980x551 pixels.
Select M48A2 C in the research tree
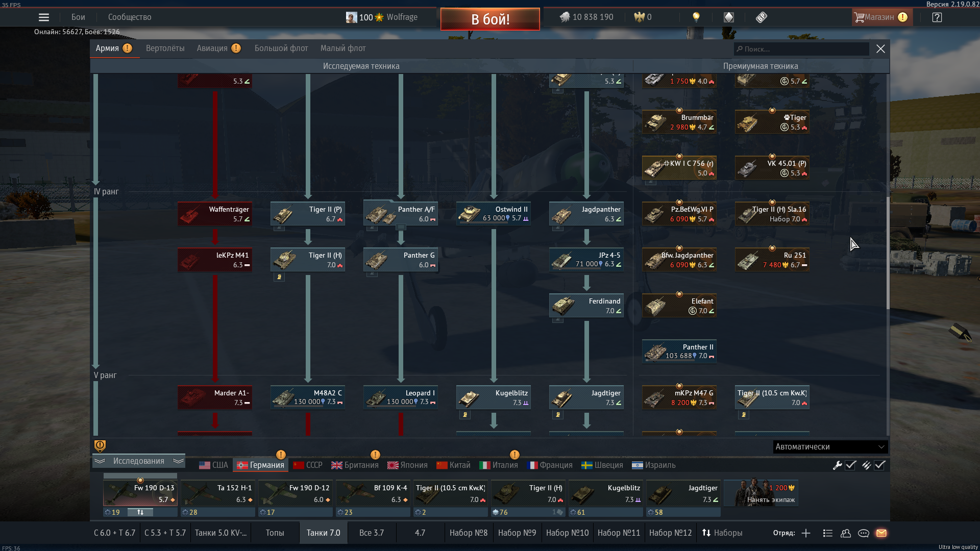click(x=308, y=397)
